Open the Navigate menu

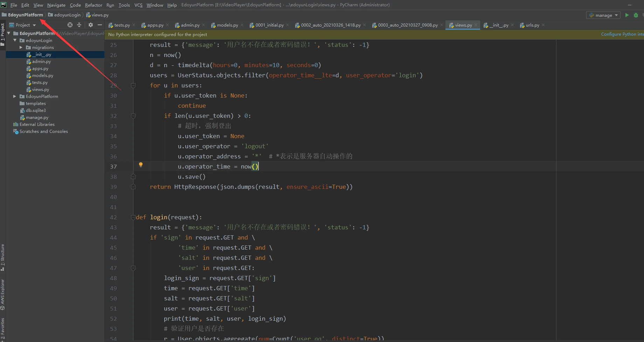(56, 5)
